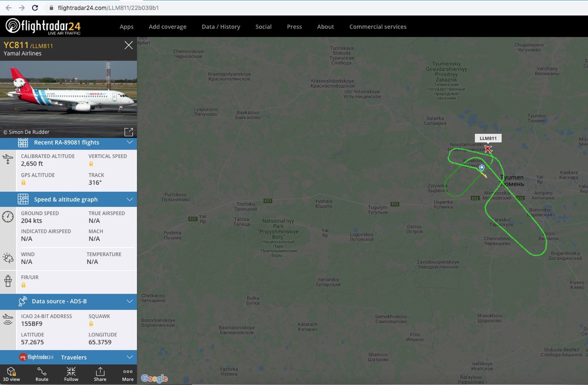The width and height of the screenshot is (588, 385).
Task: Click the ICAO address 155BF9
Action: click(x=32, y=324)
